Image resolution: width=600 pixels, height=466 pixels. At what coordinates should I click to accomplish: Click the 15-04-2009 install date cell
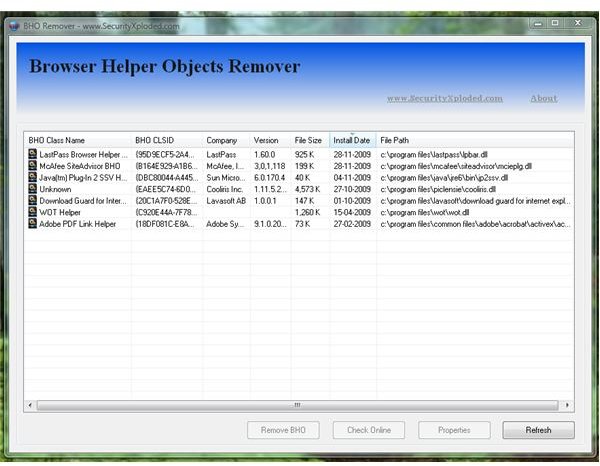[352, 212]
